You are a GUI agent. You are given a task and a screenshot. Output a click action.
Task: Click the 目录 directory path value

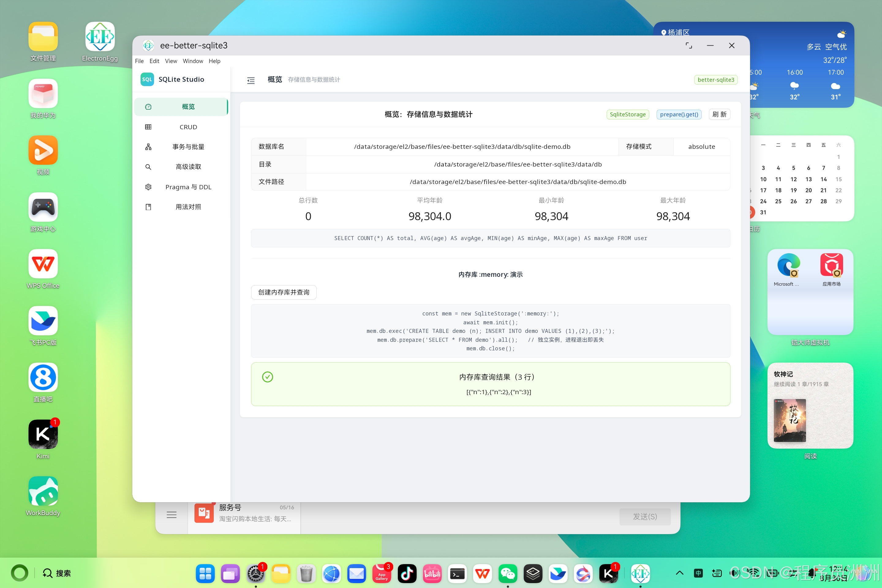tap(518, 164)
